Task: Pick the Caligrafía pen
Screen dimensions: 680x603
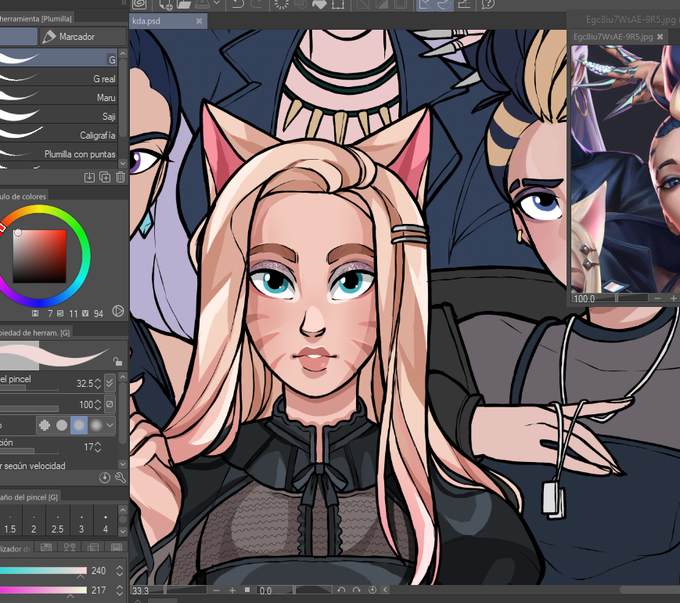Action: pos(59,135)
